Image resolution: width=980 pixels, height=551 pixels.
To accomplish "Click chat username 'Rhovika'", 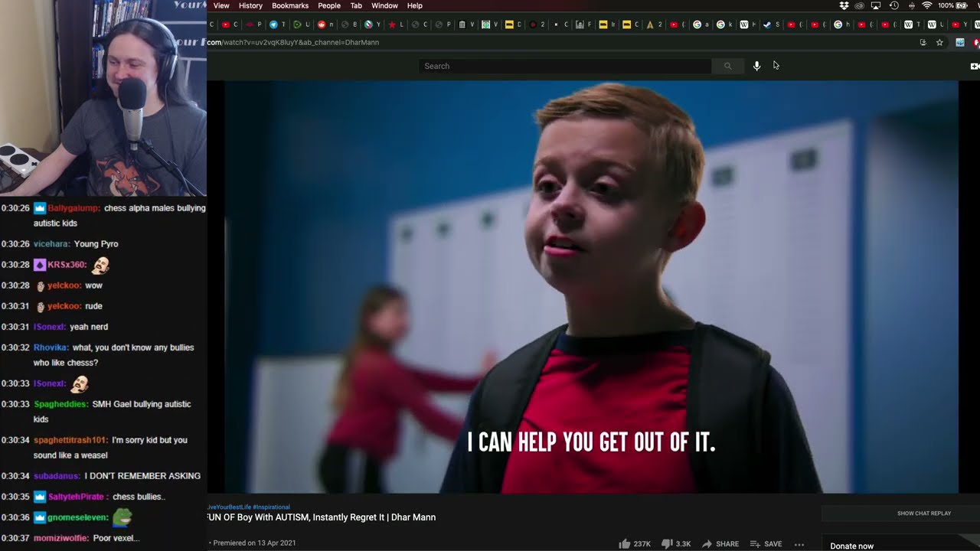I will 51,347.
